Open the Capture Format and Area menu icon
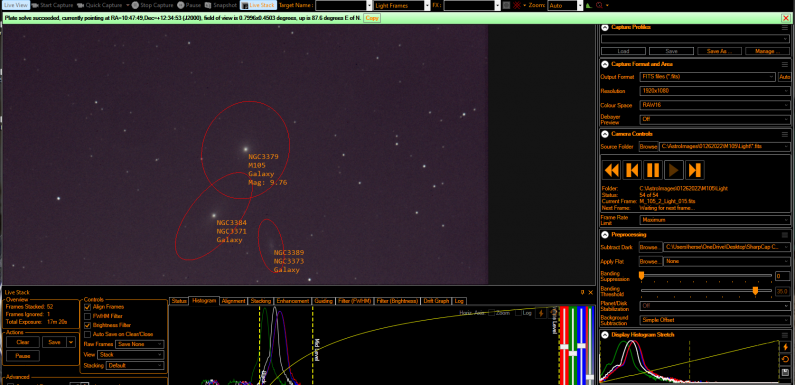This screenshot has width=795, height=385. [x=785, y=64]
